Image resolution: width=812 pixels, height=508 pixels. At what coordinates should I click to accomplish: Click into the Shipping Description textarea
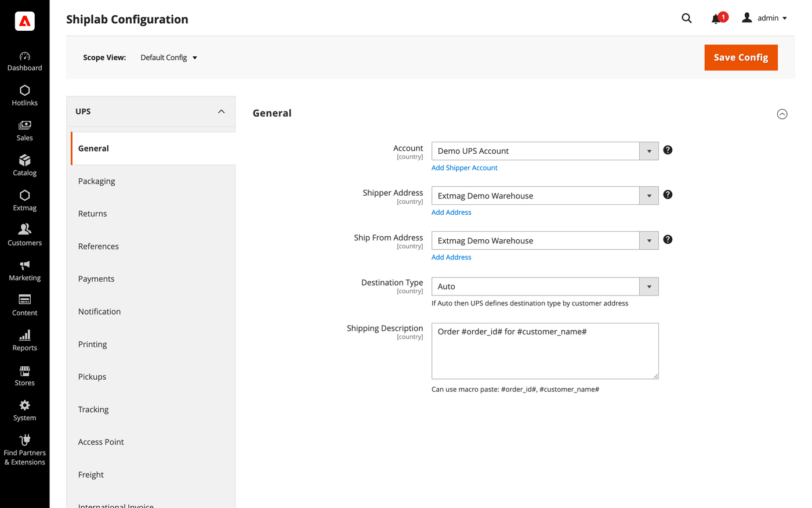(545, 351)
